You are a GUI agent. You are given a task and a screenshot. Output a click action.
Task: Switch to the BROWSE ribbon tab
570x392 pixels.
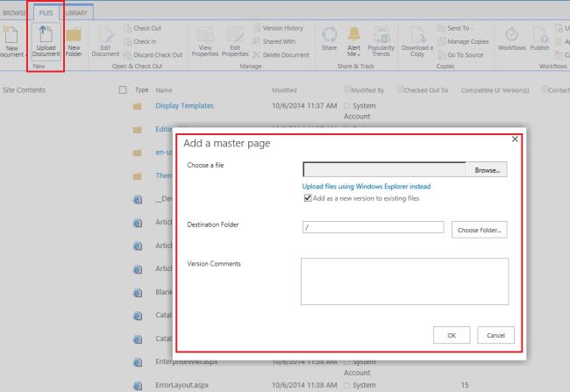14,13
